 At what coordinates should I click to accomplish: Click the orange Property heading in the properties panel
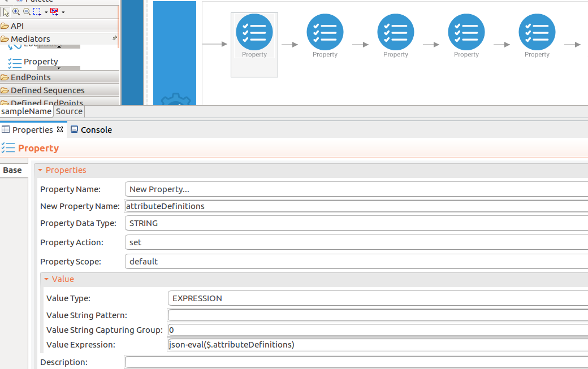38,149
